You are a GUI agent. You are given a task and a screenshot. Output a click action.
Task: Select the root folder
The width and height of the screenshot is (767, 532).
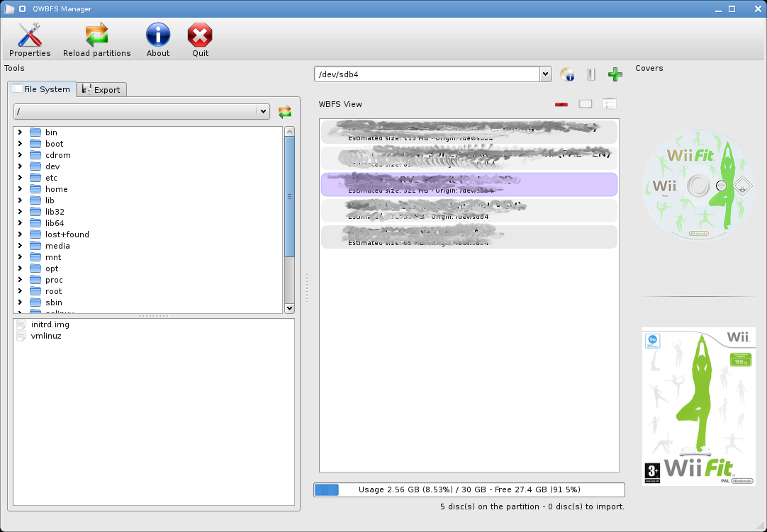click(x=53, y=291)
